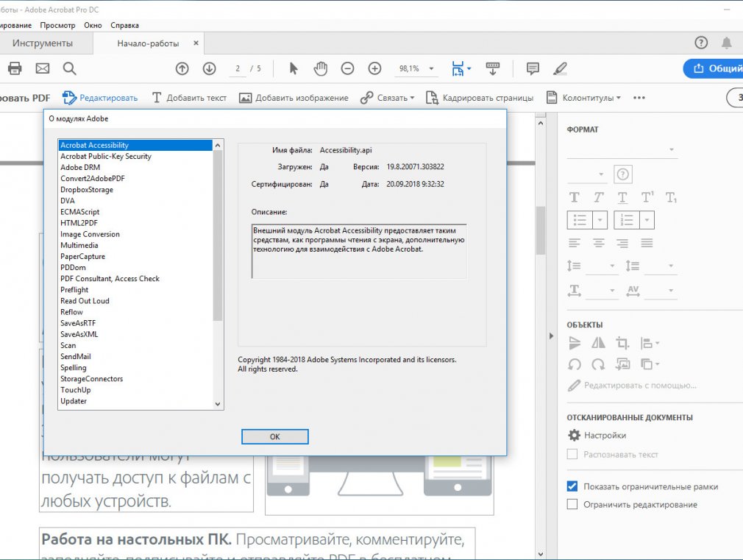The height and width of the screenshot is (560, 743).
Task: Click the zoom out minus icon
Action: [x=347, y=68]
